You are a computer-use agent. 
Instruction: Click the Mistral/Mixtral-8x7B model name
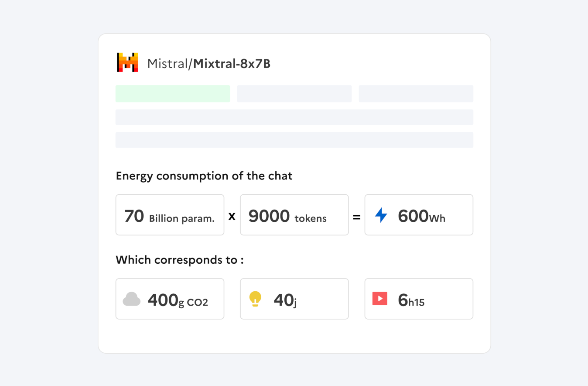click(x=209, y=64)
